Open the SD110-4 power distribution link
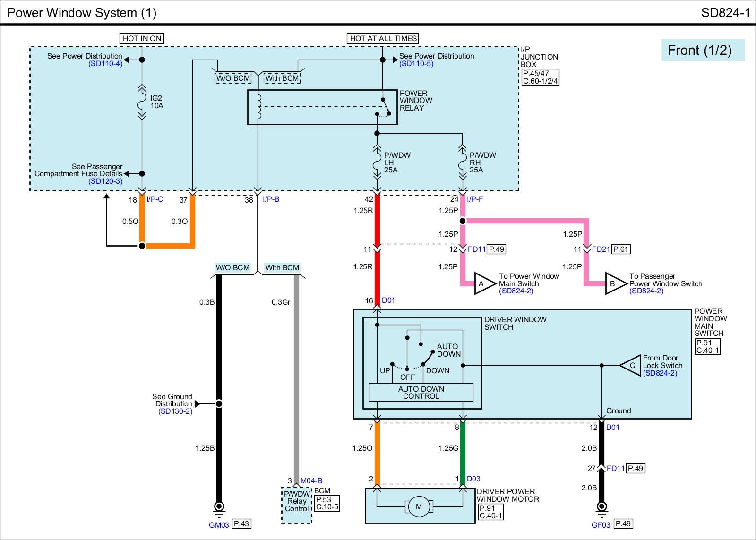This screenshot has height=540, width=756. coord(105,64)
